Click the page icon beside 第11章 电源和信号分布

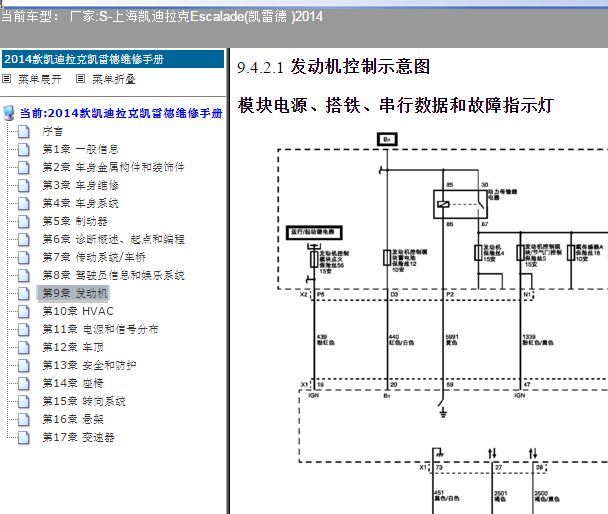pyautogui.click(x=24, y=329)
